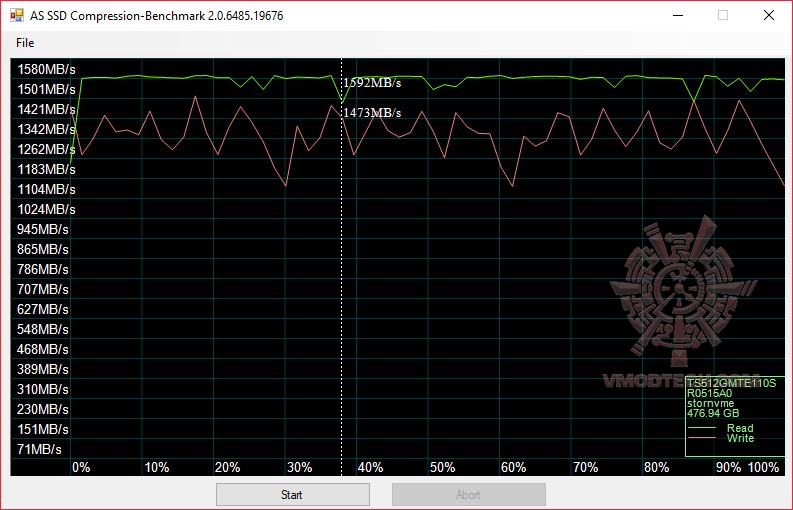Viewport: 793px width, 510px height.
Task: Click the 40% axis label
Action: point(371,468)
